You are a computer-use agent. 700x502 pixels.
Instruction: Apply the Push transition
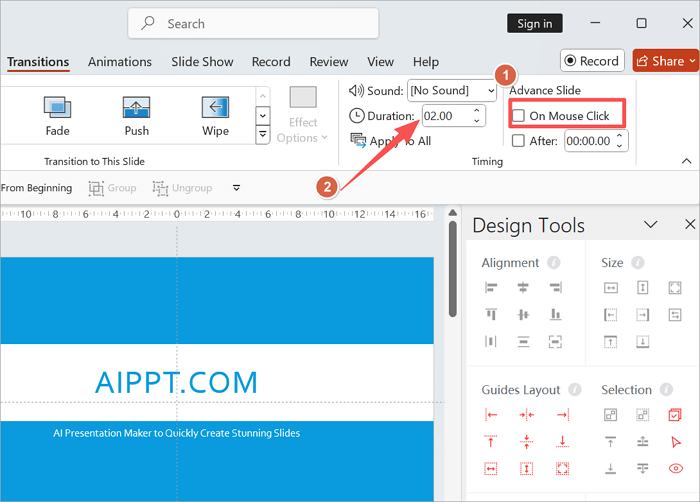click(136, 116)
